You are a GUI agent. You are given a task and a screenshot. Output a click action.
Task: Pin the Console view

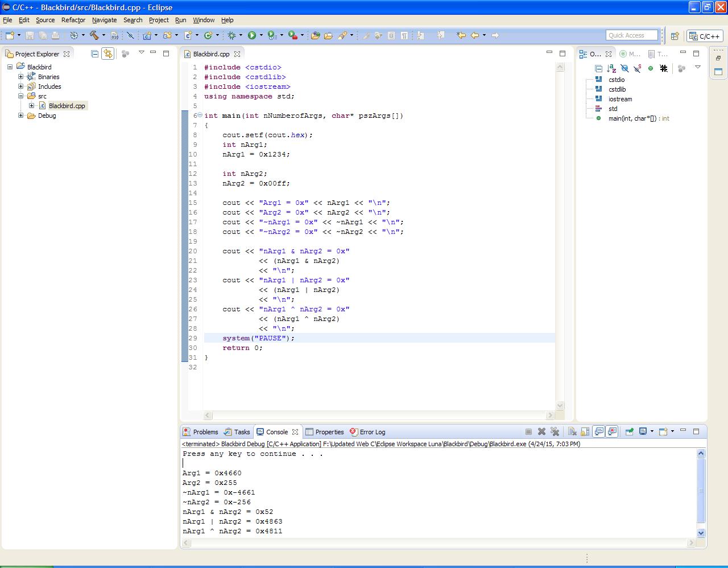click(x=629, y=431)
